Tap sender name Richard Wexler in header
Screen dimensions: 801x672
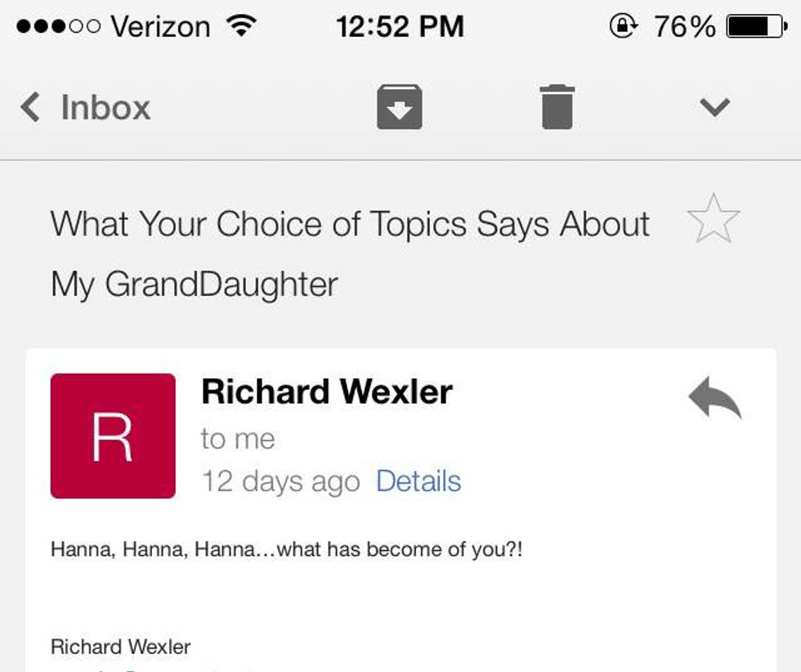327,392
